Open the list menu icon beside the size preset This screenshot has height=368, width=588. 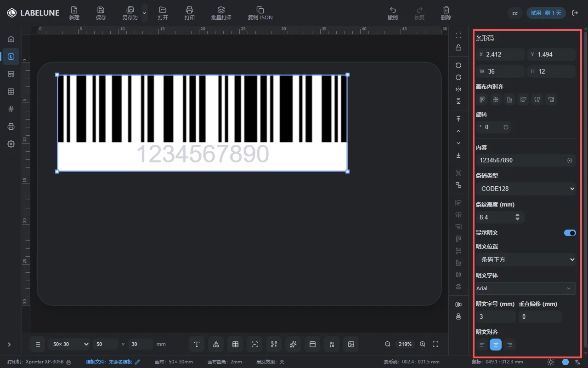pos(38,344)
